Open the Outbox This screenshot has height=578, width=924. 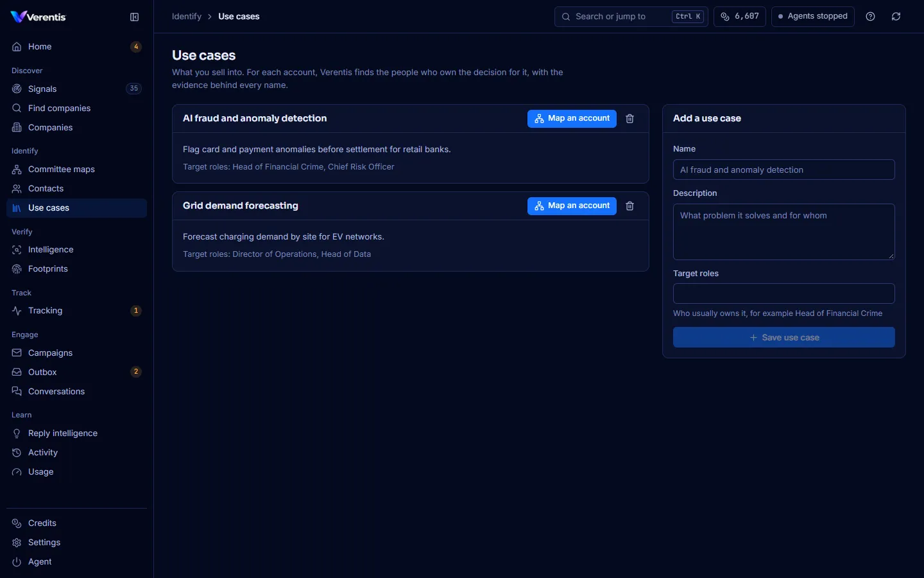pos(76,372)
